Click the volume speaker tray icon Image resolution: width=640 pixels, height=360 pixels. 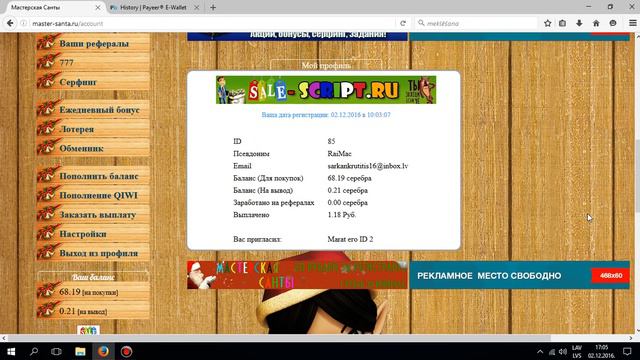tap(563, 351)
